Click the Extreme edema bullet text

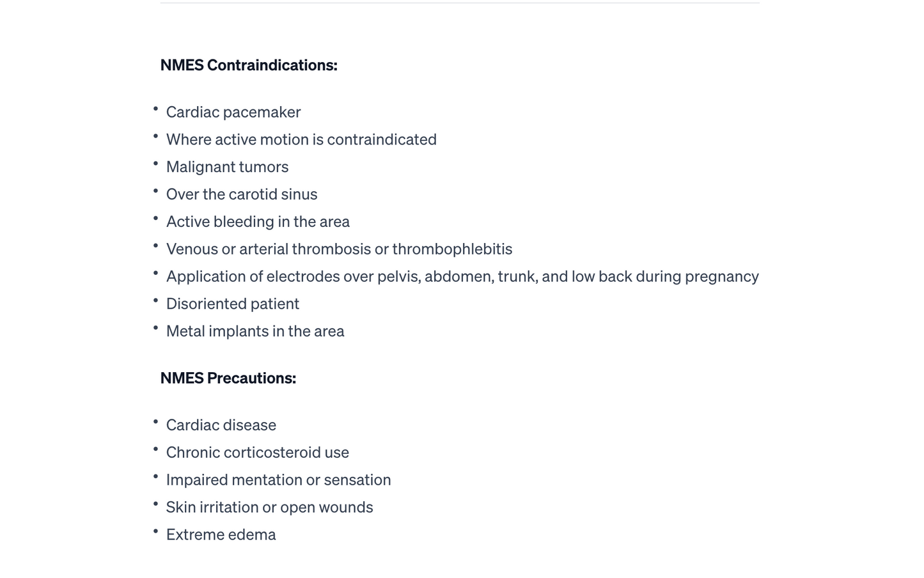221,535
